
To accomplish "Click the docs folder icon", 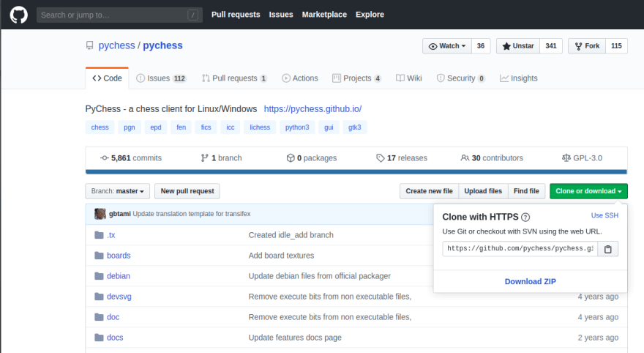I will tap(99, 338).
